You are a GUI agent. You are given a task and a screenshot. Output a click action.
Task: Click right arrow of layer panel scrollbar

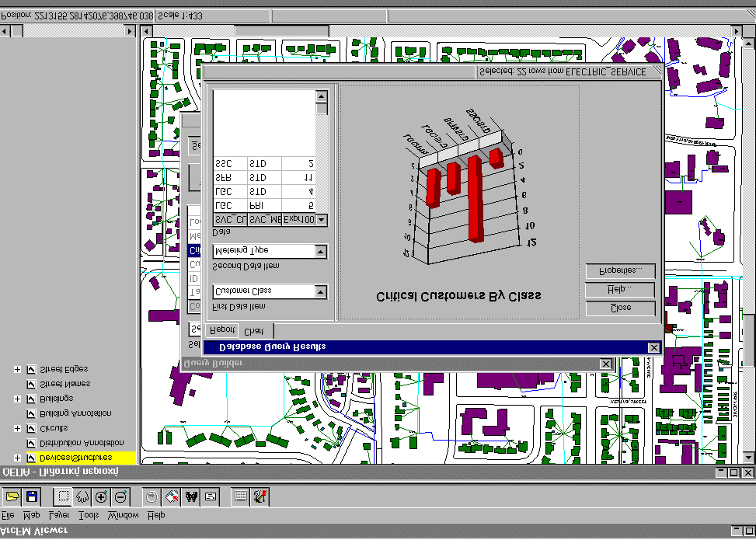130,31
